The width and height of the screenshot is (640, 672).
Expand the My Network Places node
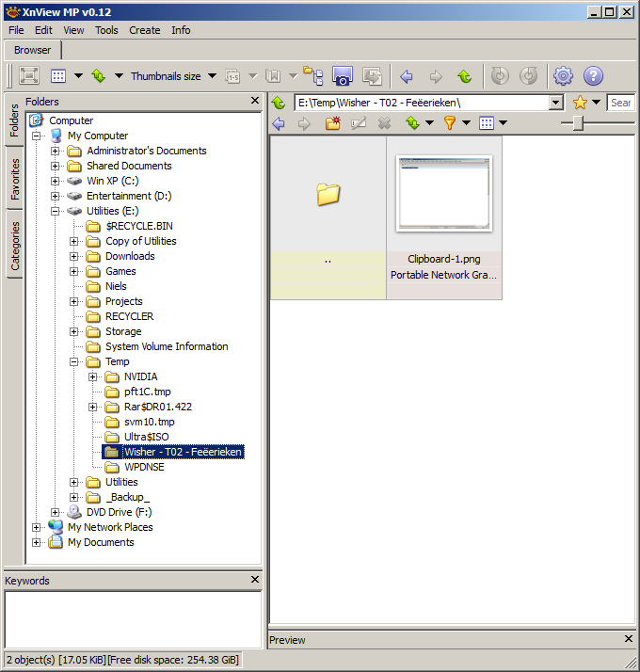click(x=36, y=528)
